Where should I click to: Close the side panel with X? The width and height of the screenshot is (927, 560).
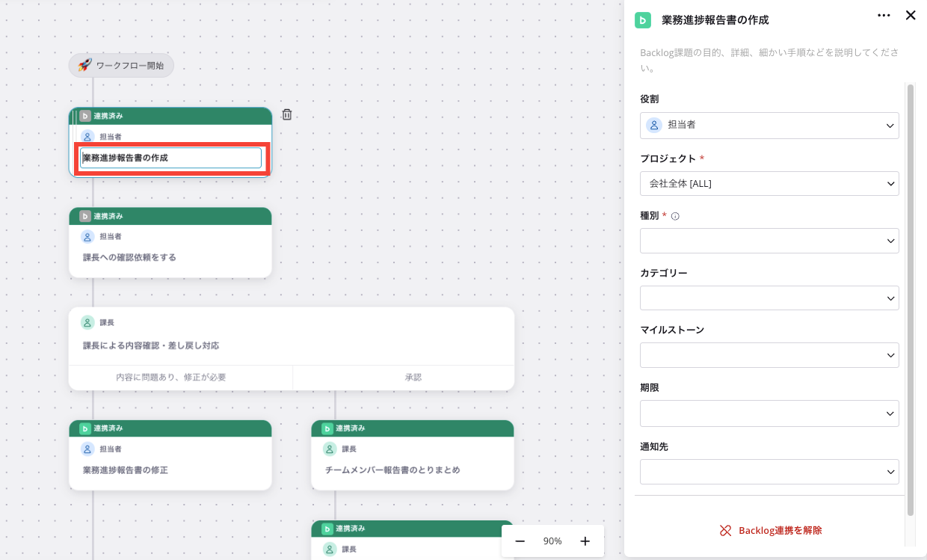[x=911, y=15]
